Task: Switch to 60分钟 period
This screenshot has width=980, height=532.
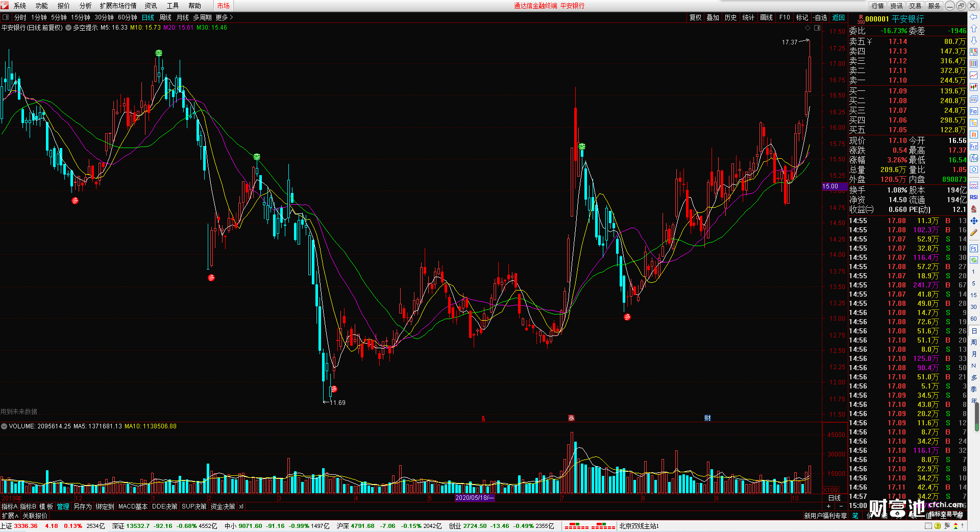Action: pos(128,17)
